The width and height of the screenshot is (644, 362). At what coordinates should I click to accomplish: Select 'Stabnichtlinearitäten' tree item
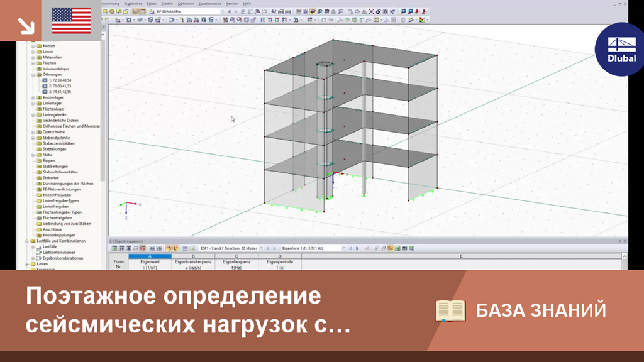pyautogui.click(x=60, y=172)
